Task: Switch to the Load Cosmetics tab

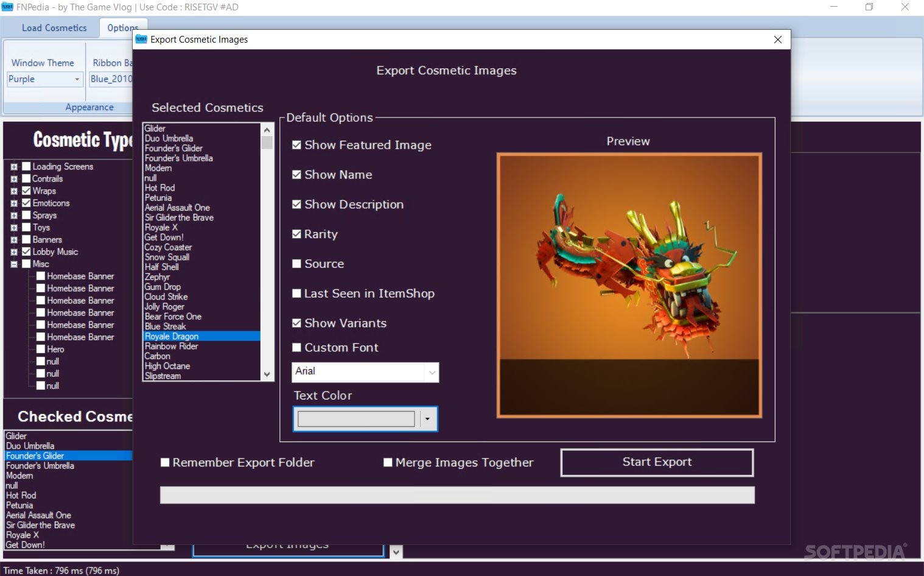Action: point(54,28)
